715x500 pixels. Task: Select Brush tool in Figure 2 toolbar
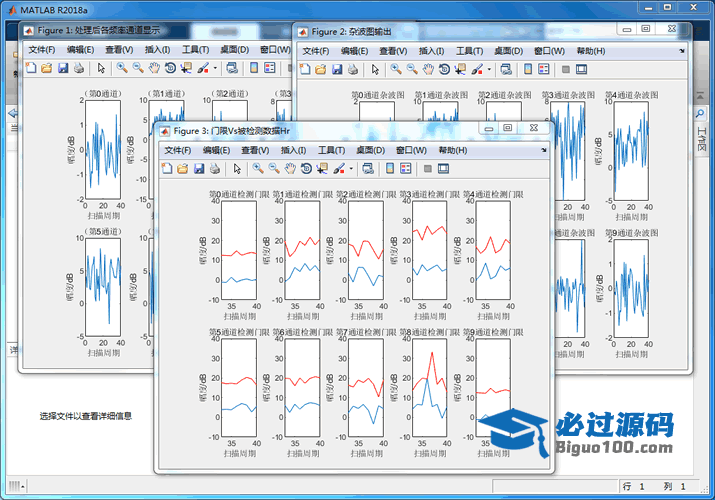[477, 69]
